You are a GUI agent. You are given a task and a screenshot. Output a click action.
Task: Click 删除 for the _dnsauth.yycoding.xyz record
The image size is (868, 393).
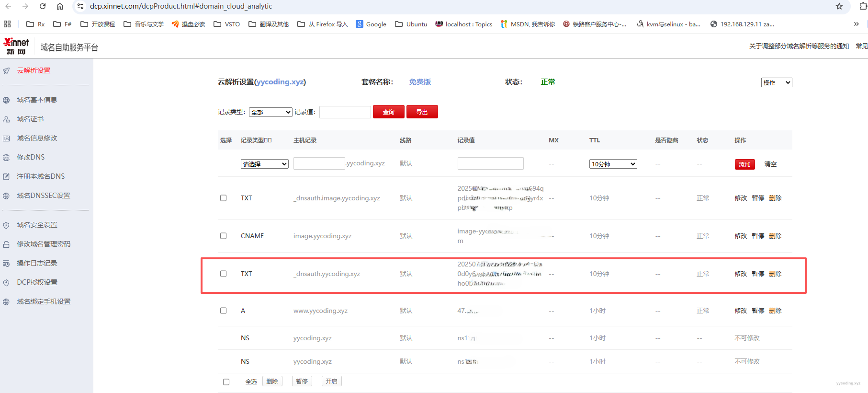click(775, 274)
